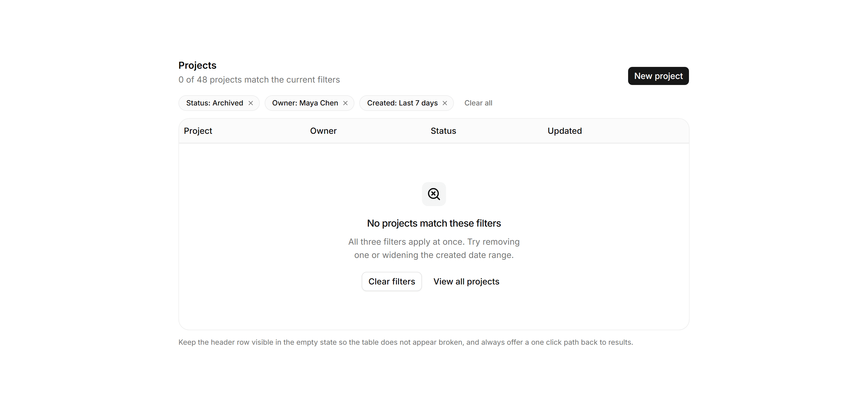Image resolution: width=868 pixels, height=405 pixels.
Task: Click the no-results magnifier icon
Action: point(434,194)
